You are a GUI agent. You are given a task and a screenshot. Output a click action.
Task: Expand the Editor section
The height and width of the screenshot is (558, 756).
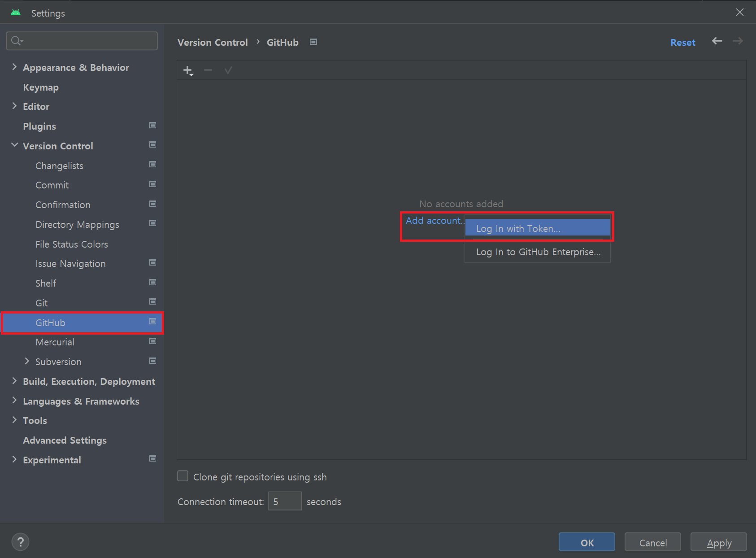pyautogui.click(x=14, y=106)
